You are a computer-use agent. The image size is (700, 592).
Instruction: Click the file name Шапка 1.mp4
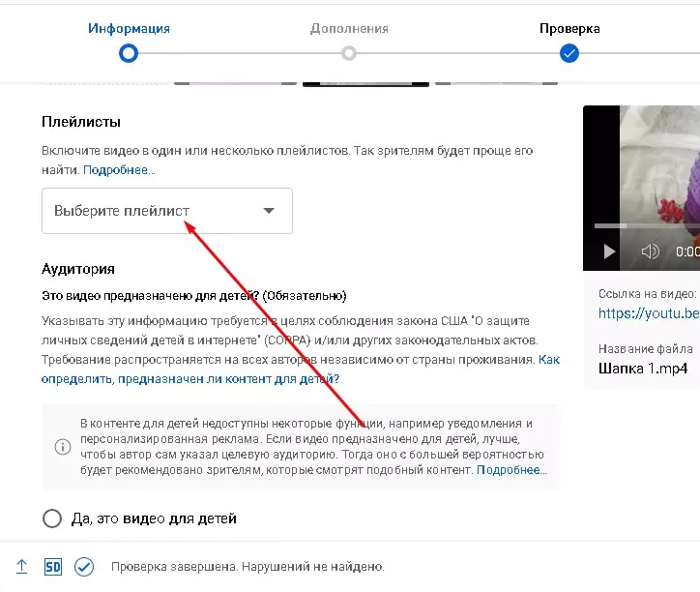click(643, 369)
